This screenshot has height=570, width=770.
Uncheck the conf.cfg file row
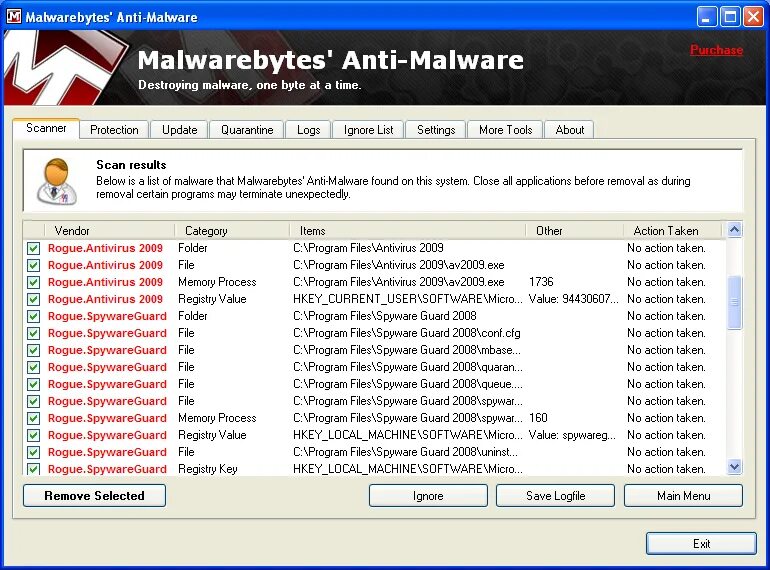pos(33,333)
